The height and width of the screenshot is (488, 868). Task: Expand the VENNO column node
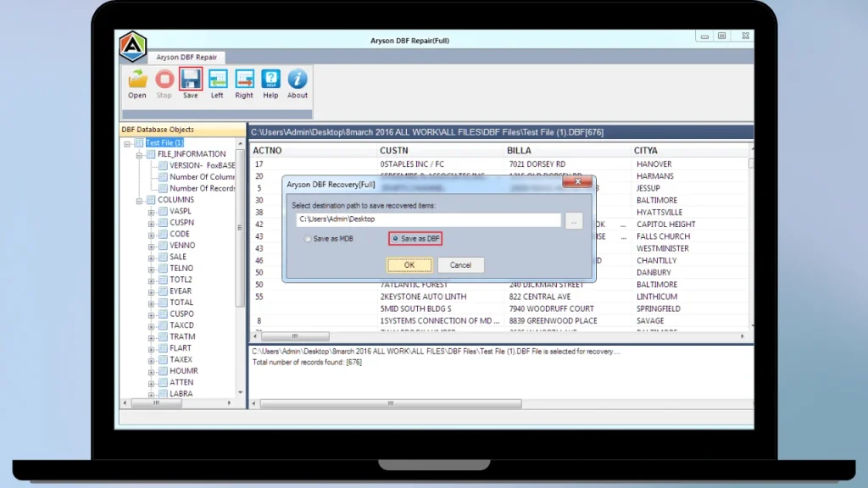[151, 247]
